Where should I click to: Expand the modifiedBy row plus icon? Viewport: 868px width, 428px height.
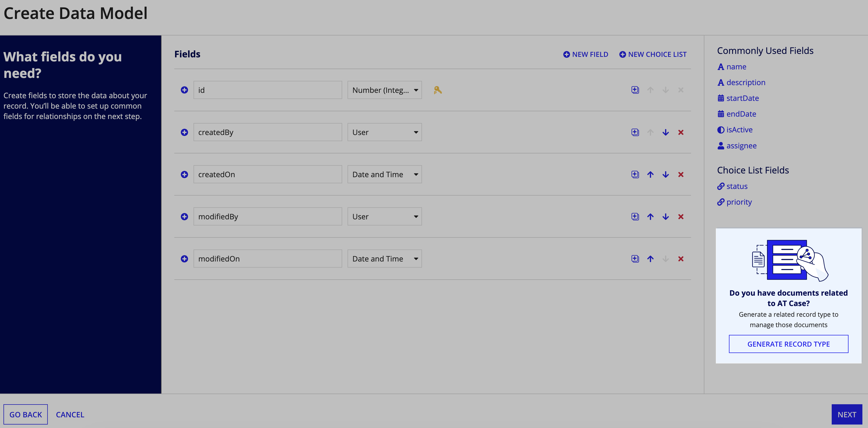click(x=184, y=216)
